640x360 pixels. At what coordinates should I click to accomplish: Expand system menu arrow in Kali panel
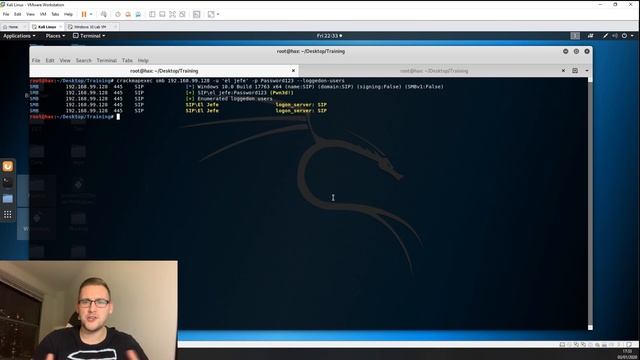pos(632,36)
